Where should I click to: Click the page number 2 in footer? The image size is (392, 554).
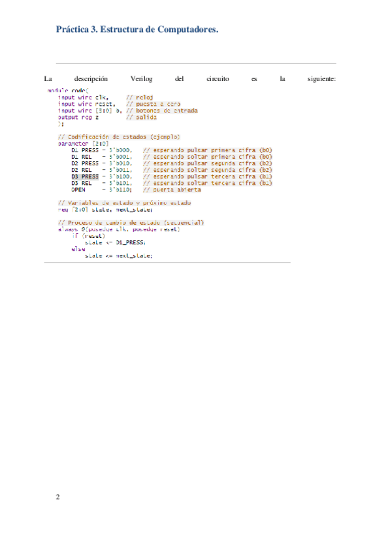pos(58,497)
